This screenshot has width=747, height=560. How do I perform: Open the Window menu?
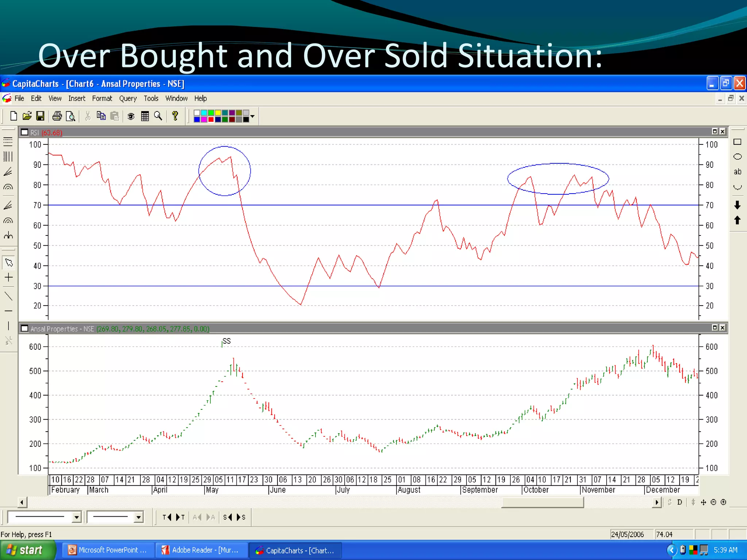click(x=177, y=98)
